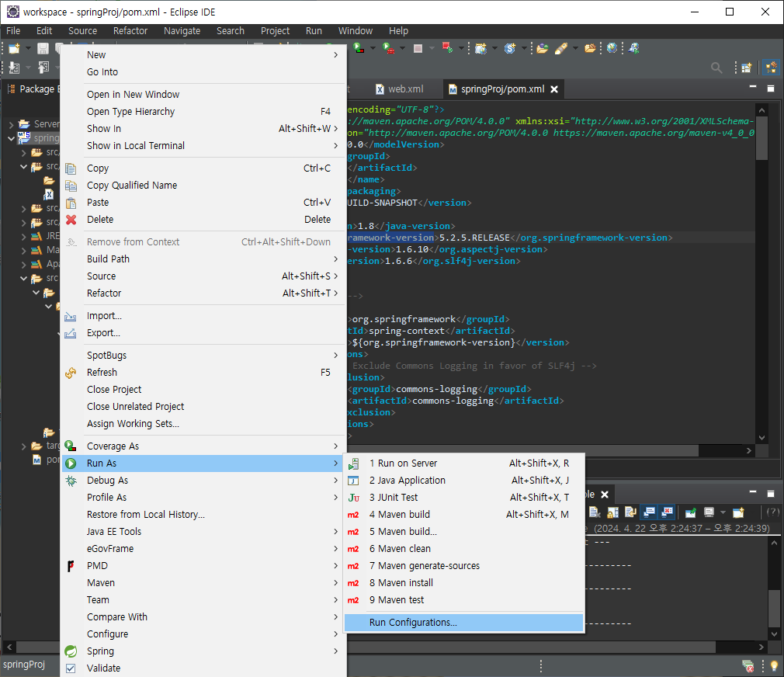Click the Coverage run toolbar icon
The image size is (784, 677).
[359, 48]
